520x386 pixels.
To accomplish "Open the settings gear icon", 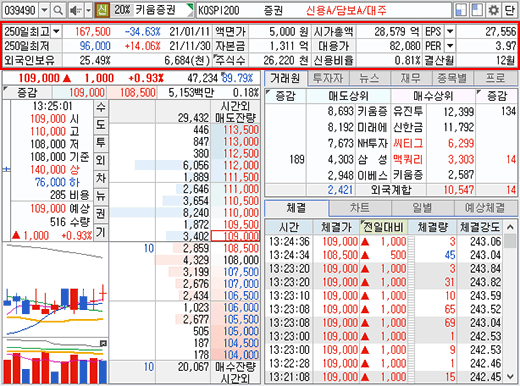I will (494, 10).
